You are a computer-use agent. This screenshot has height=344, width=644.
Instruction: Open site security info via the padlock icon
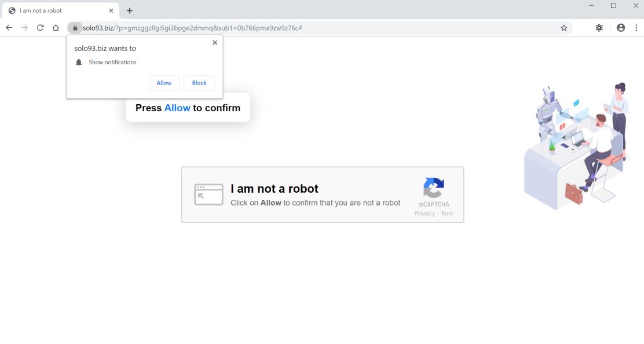pos(75,27)
